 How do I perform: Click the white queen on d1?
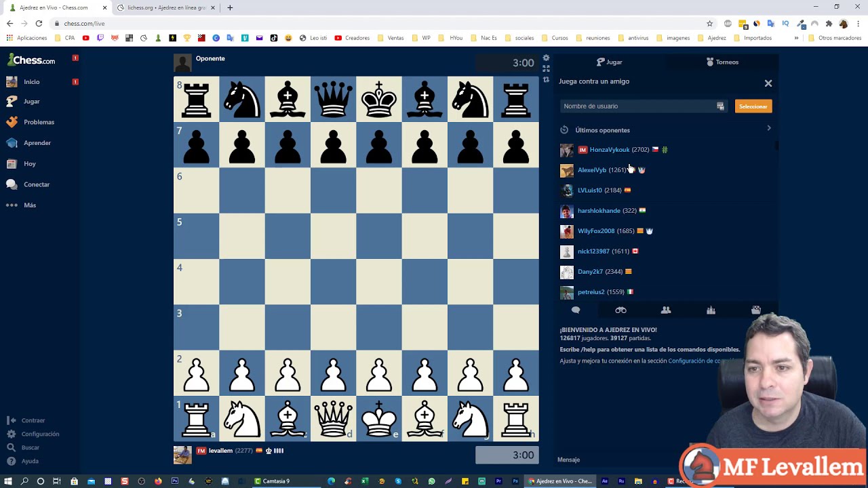tap(333, 419)
